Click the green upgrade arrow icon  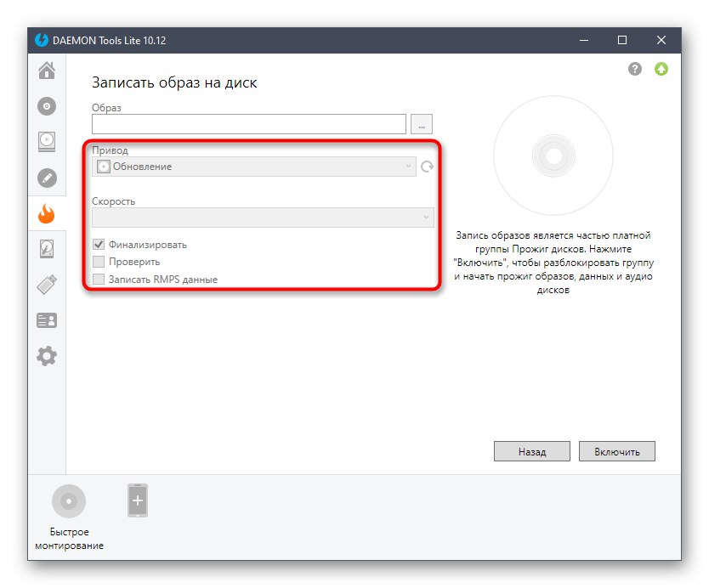tap(662, 68)
